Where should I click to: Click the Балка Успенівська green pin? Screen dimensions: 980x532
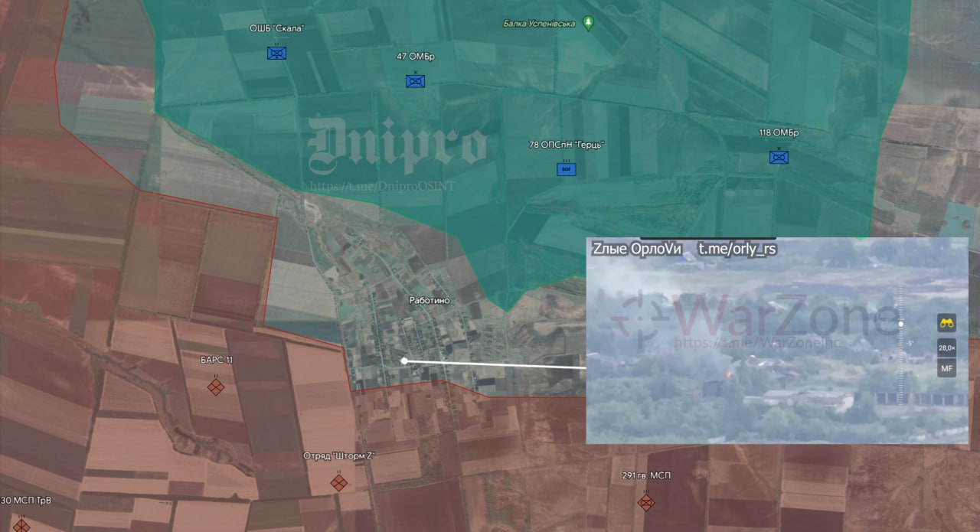[x=588, y=23]
